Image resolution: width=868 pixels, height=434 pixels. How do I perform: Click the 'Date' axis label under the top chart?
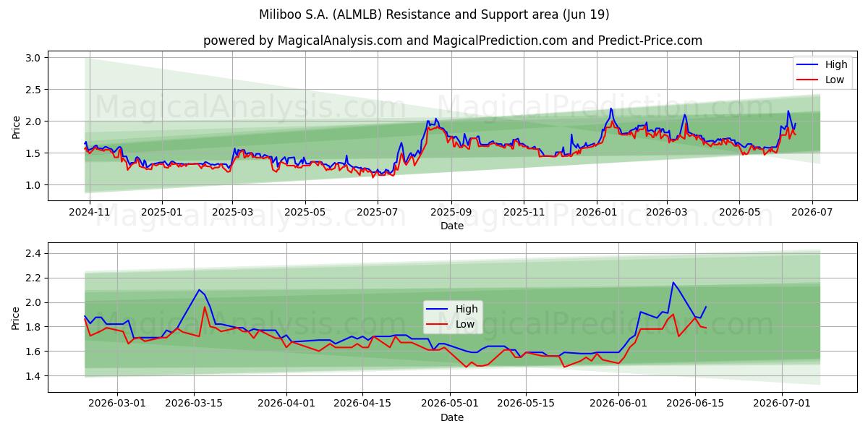click(x=452, y=226)
